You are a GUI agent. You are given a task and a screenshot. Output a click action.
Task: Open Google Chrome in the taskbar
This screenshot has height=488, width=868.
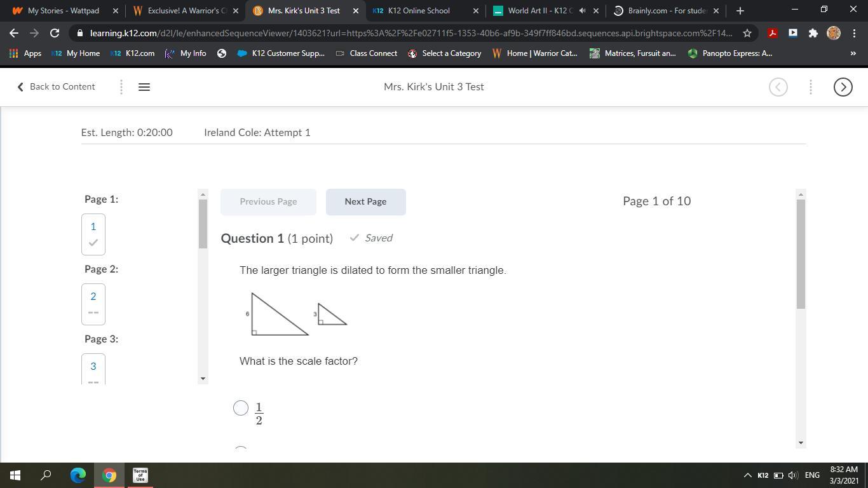109,475
